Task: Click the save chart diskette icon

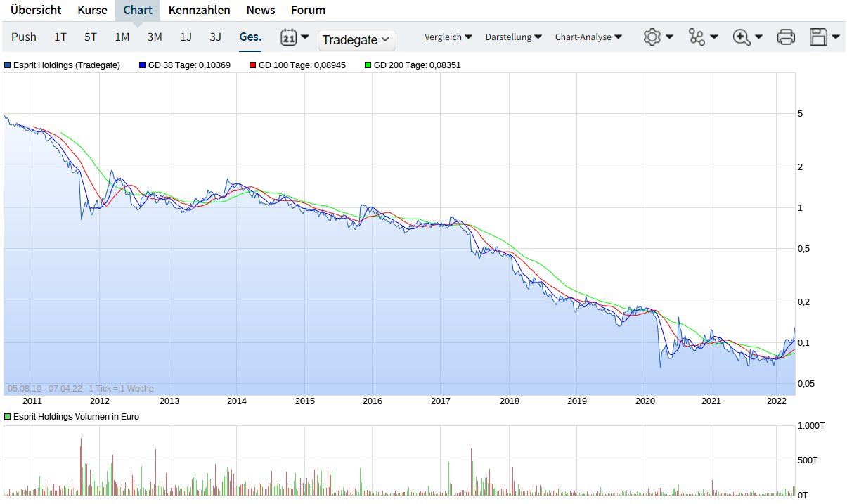Action: pos(819,37)
